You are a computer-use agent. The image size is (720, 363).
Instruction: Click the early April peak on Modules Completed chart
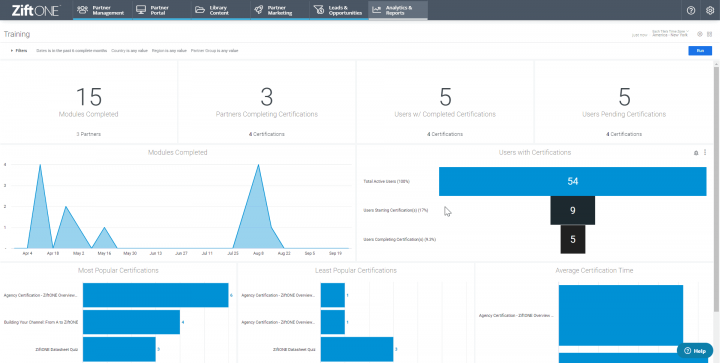click(40, 165)
